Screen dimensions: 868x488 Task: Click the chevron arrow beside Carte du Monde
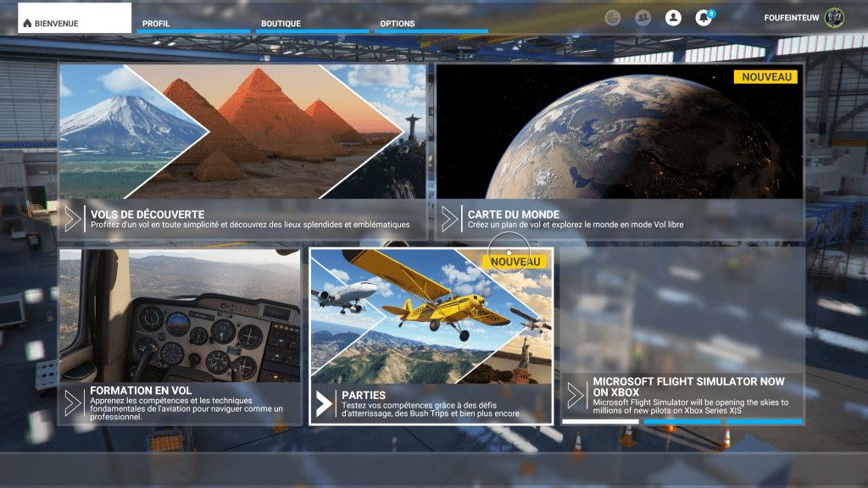click(449, 219)
